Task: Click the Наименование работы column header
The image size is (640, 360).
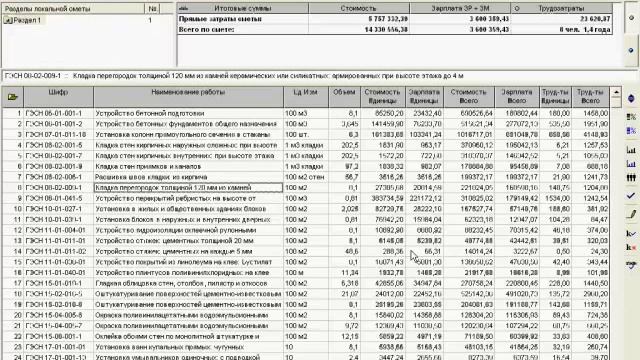Action: 188,96
